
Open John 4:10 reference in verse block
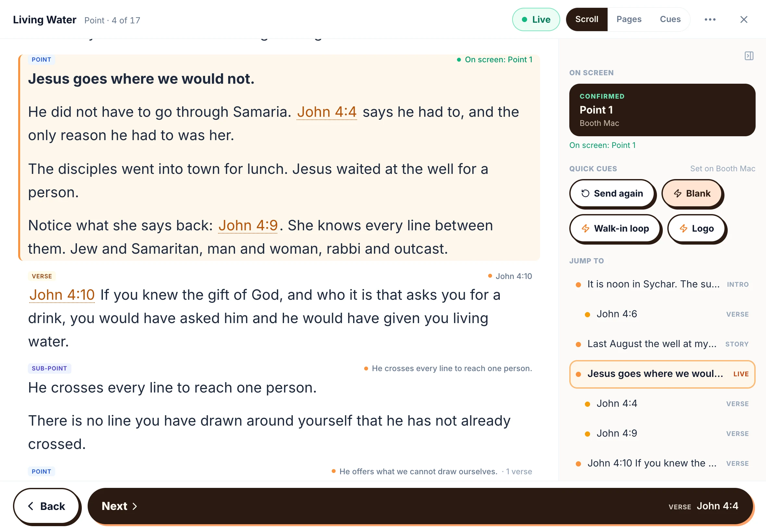pos(62,295)
